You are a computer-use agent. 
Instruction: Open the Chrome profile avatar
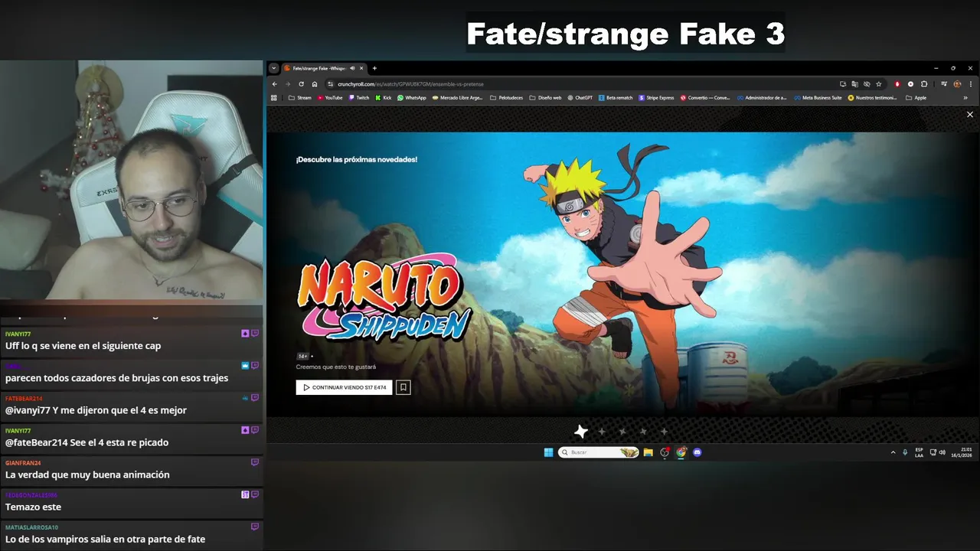tap(957, 84)
